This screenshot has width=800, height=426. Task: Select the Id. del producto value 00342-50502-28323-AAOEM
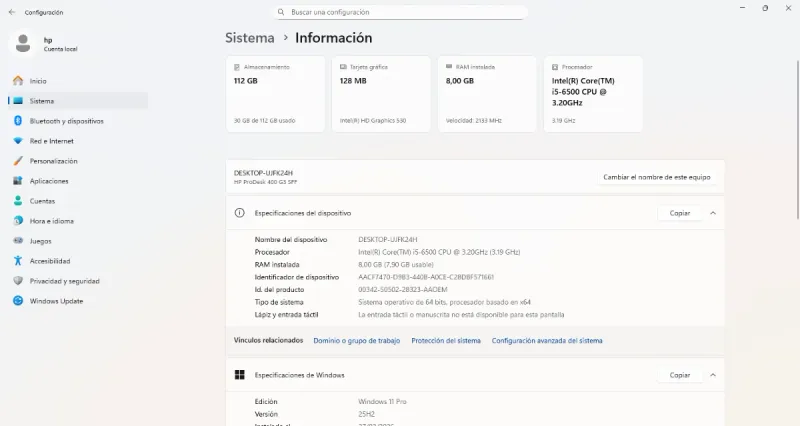403,289
